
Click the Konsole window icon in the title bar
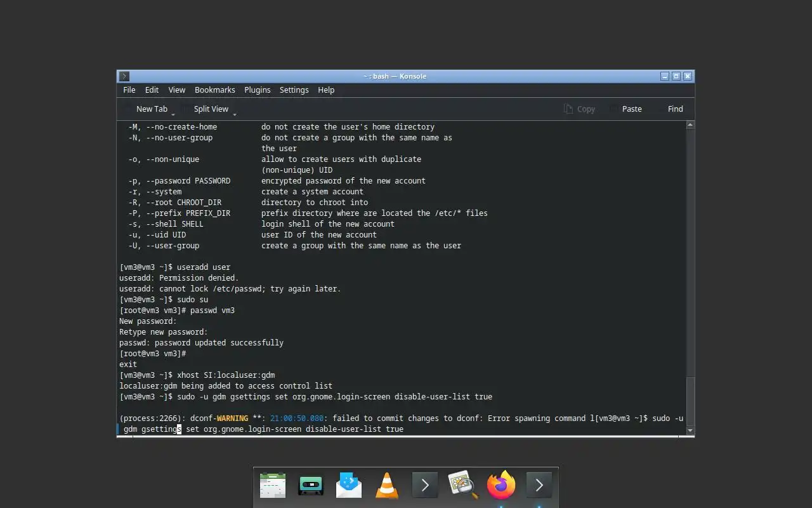[124, 76]
